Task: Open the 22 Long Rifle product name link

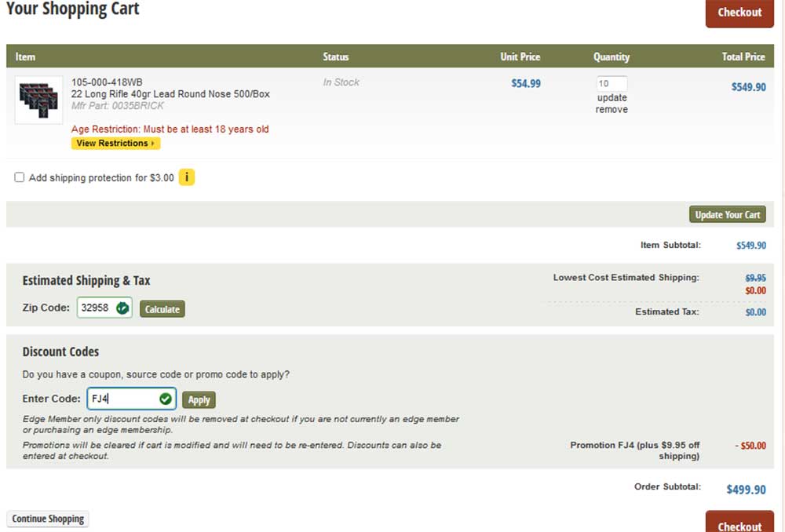Action: [170, 94]
